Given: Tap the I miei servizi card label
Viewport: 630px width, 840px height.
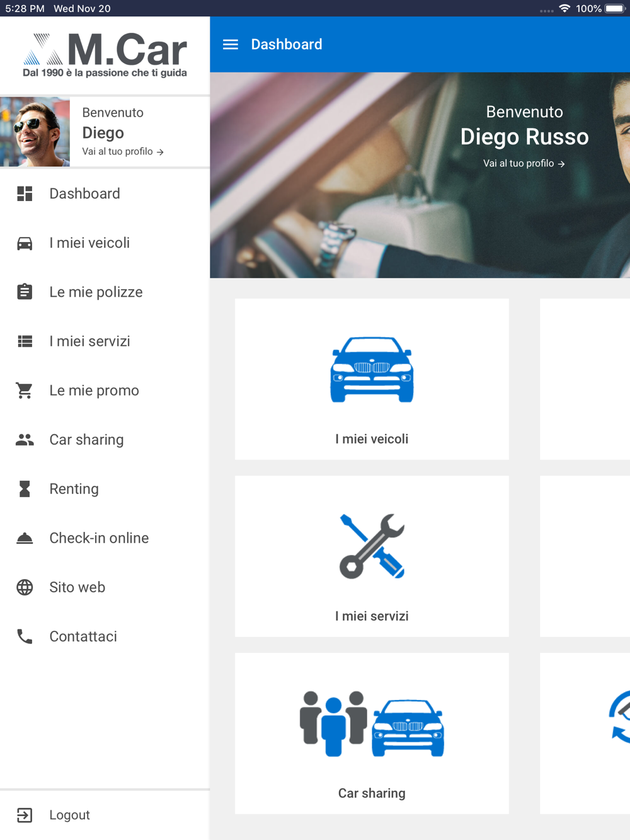Looking at the screenshot, I should tap(372, 616).
